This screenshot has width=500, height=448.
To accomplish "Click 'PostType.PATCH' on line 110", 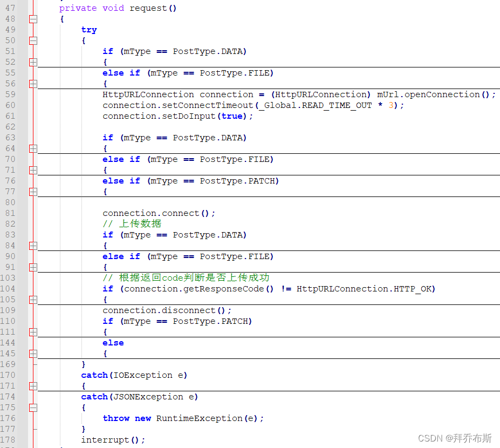I will (210, 321).
